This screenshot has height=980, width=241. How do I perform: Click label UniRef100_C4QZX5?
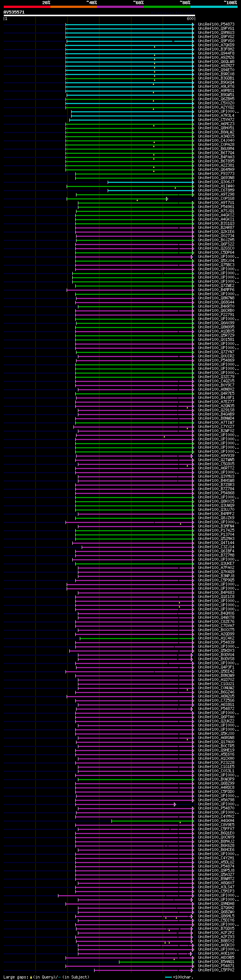[x=216, y=381]
